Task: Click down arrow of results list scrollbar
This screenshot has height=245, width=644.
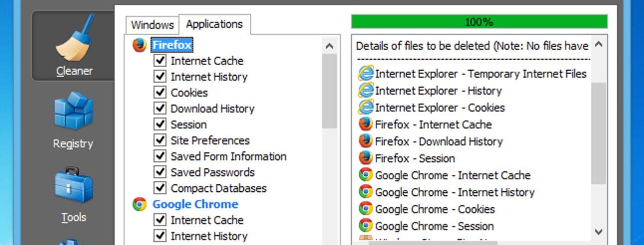Action: pyautogui.click(x=599, y=231)
